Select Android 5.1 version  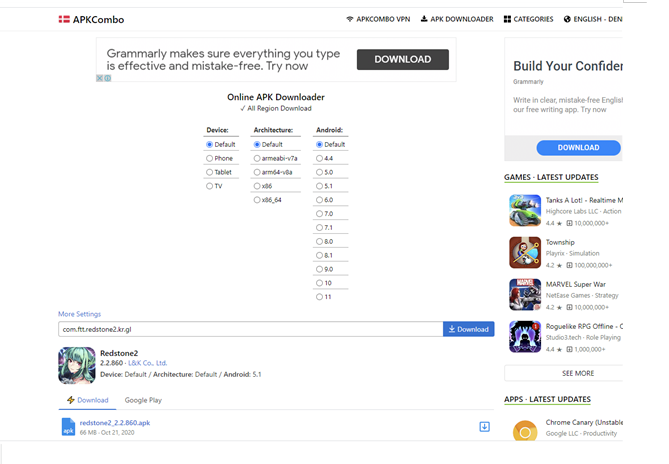click(x=319, y=186)
